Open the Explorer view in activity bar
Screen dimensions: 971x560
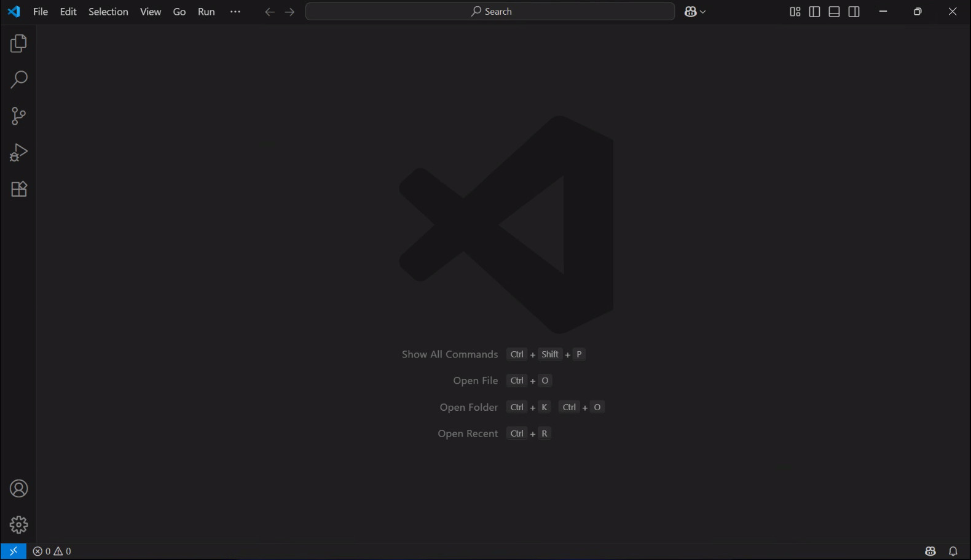[x=18, y=44]
